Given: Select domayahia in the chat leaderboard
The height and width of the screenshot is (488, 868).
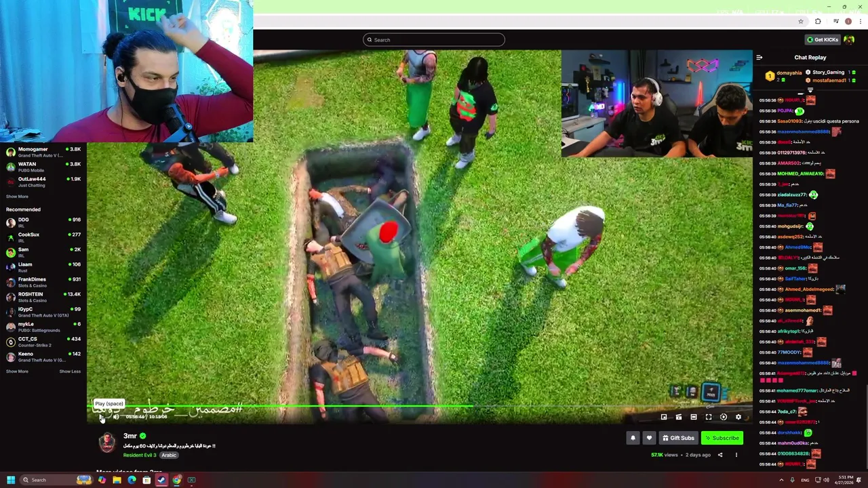Looking at the screenshot, I should click(x=789, y=73).
